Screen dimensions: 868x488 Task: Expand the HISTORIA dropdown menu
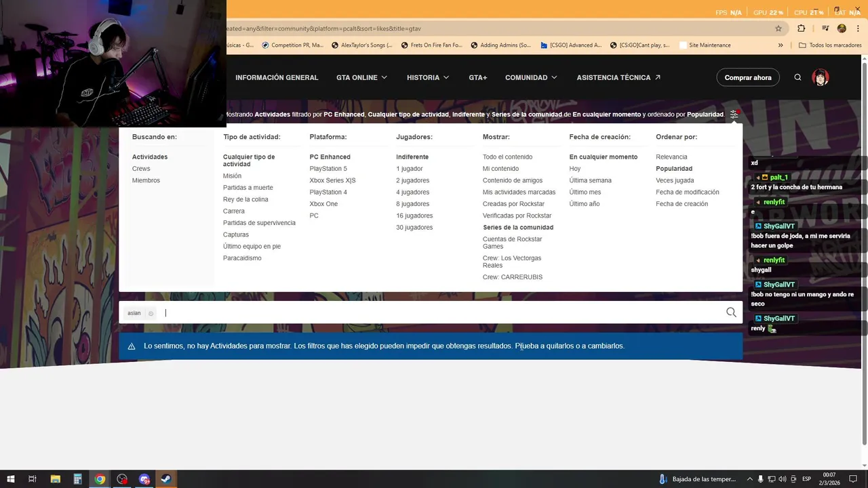click(428, 77)
